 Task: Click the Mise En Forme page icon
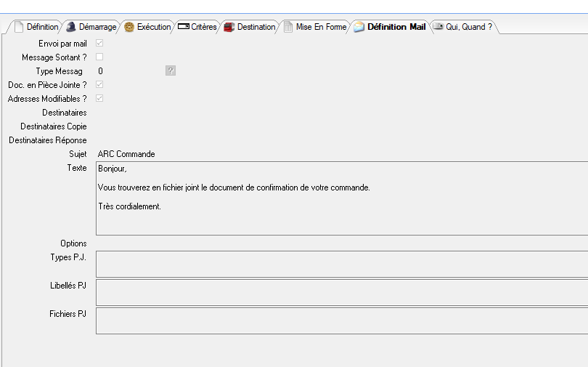click(x=288, y=27)
